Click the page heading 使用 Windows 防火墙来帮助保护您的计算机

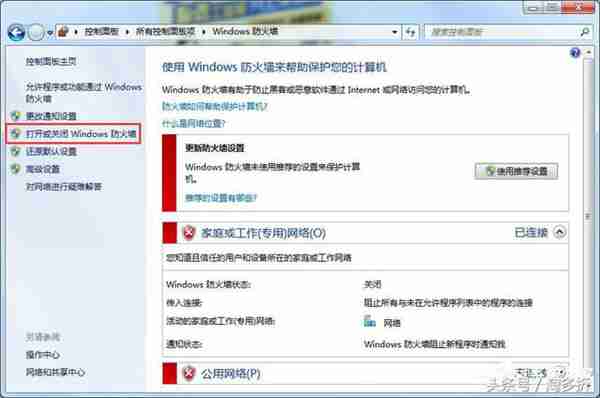pyautogui.click(x=274, y=67)
